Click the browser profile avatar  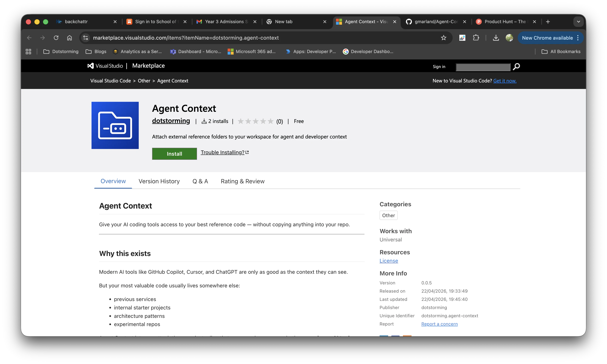[x=509, y=38]
